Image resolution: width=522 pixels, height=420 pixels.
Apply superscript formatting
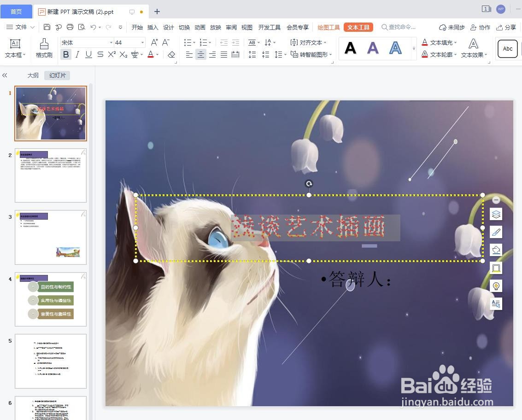click(112, 54)
